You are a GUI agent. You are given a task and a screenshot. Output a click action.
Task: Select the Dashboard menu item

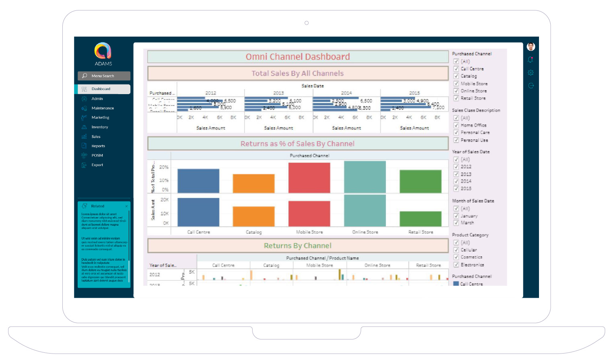pyautogui.click(x=101, y=89)
